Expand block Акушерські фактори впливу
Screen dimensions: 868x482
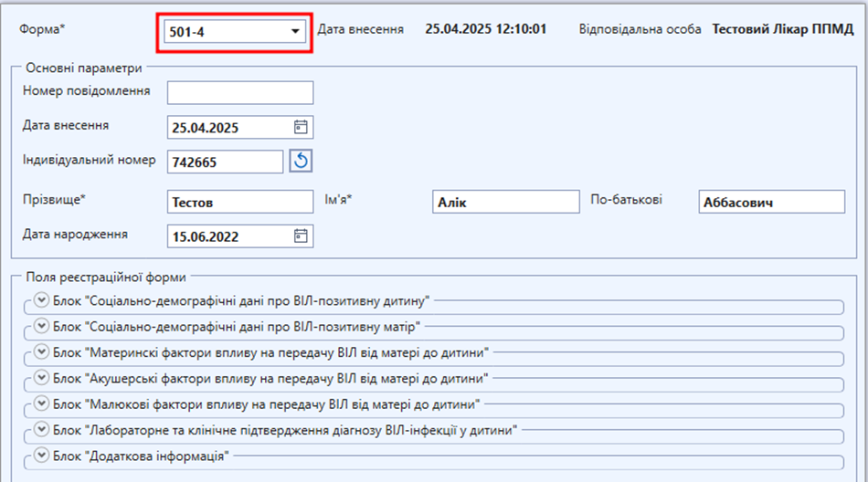pos(41,377)
